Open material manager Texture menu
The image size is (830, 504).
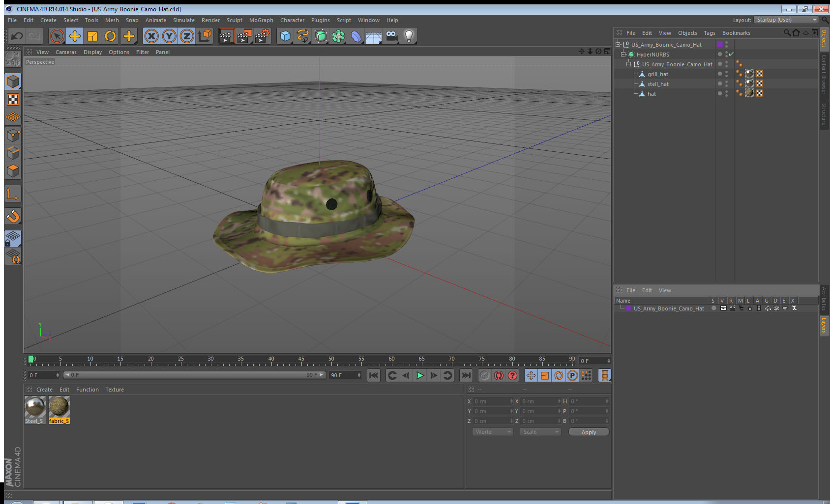point(115,390)
